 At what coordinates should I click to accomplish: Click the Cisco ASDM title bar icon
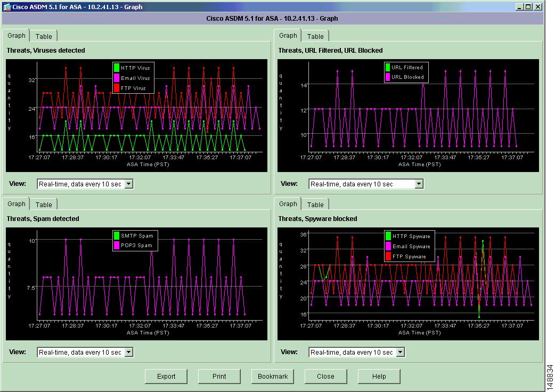[7, 7]
